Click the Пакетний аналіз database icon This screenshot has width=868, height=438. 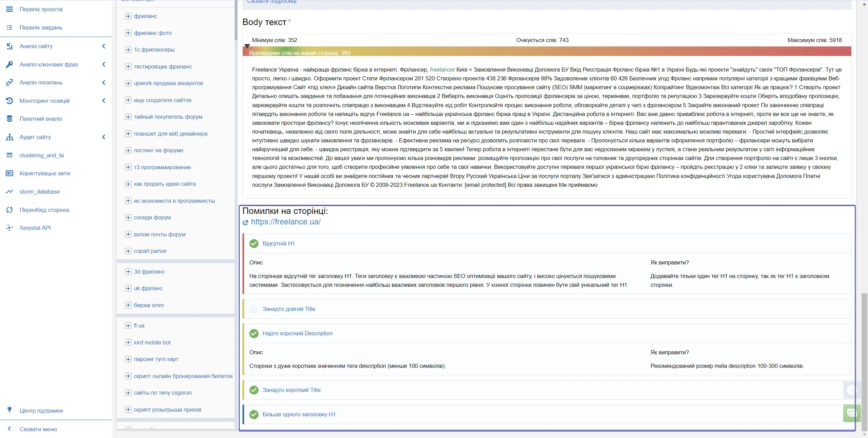[9, 119]
